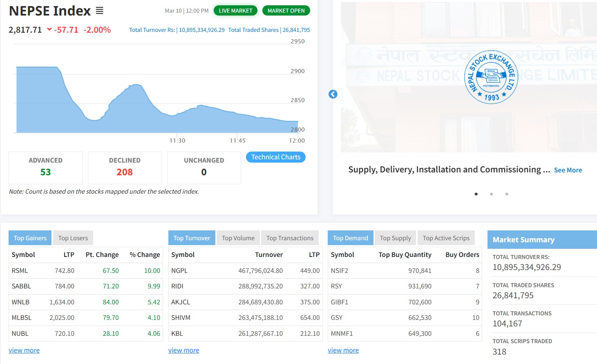
Task: Click the MARKET OPEN badge
Action: point(286,11)
